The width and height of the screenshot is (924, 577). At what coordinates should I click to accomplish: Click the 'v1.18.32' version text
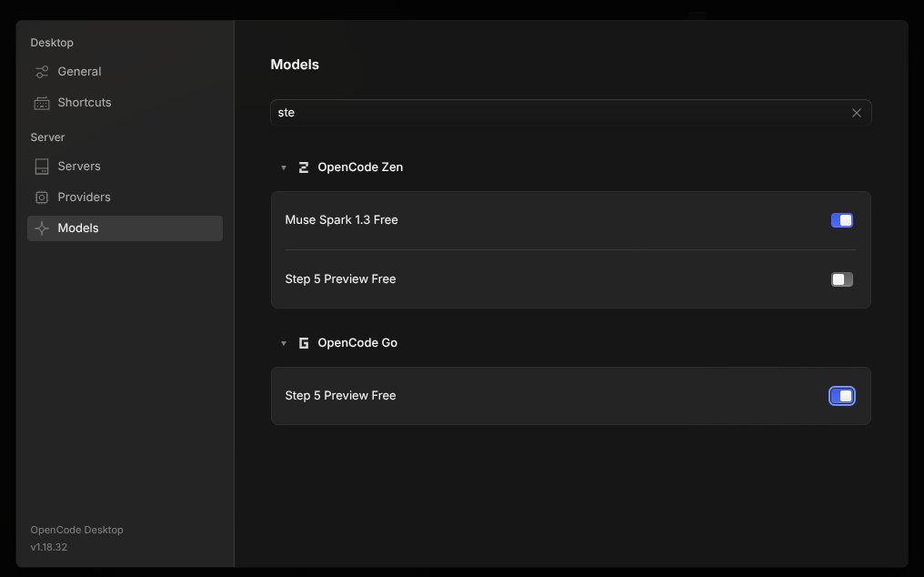[x=49, y=547]
